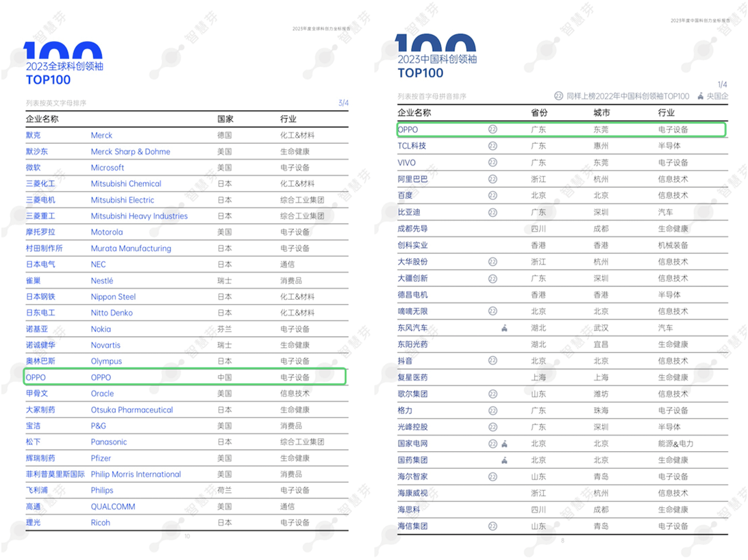Image resolution: width=748 pixels, height=560 pixels.
Task: Click the 城市 column header
Action: point(601,112)
